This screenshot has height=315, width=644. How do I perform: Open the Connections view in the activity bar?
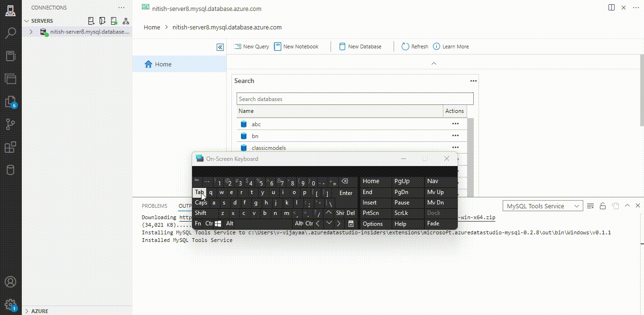[x=10, y=9]
